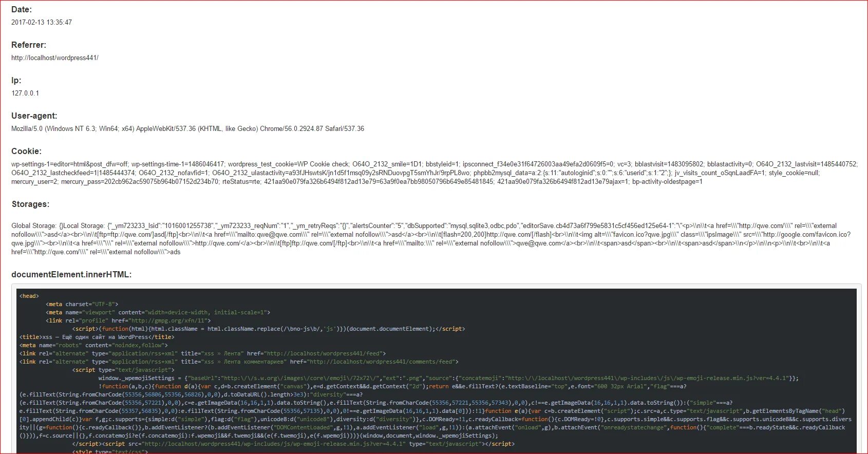Click the Date: heading
This screenshot has height=454, width=868.
pyautogui.click(x=22, y=10)
